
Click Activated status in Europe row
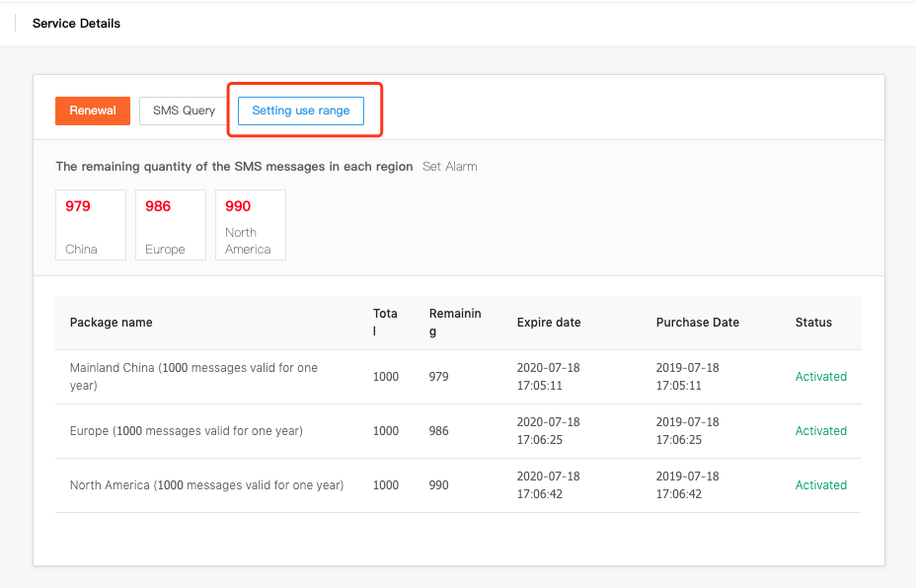[x=821, y=431]
